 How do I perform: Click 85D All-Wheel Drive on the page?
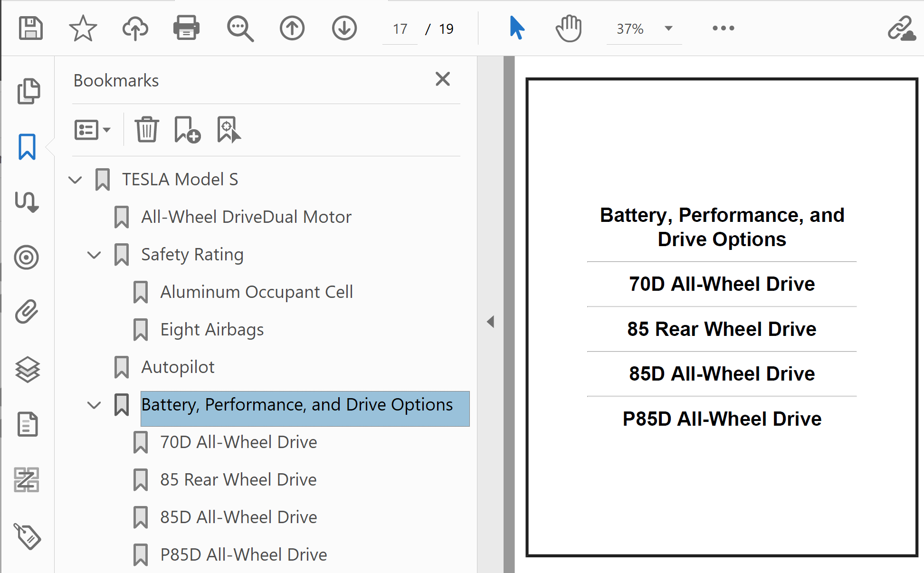click(x=722, y=373)
